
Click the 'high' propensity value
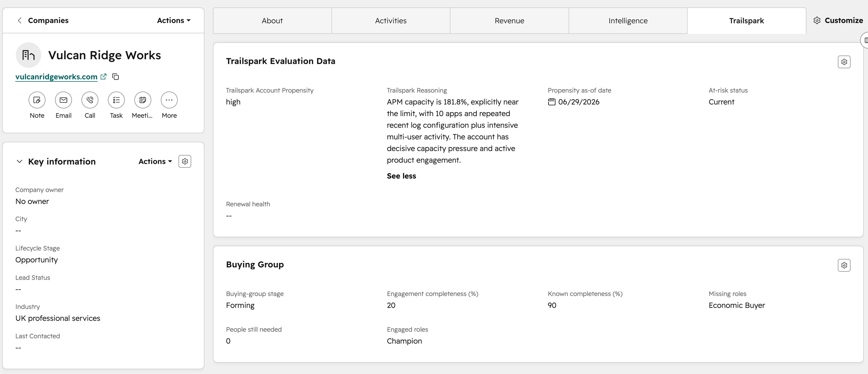click(233, 102)
